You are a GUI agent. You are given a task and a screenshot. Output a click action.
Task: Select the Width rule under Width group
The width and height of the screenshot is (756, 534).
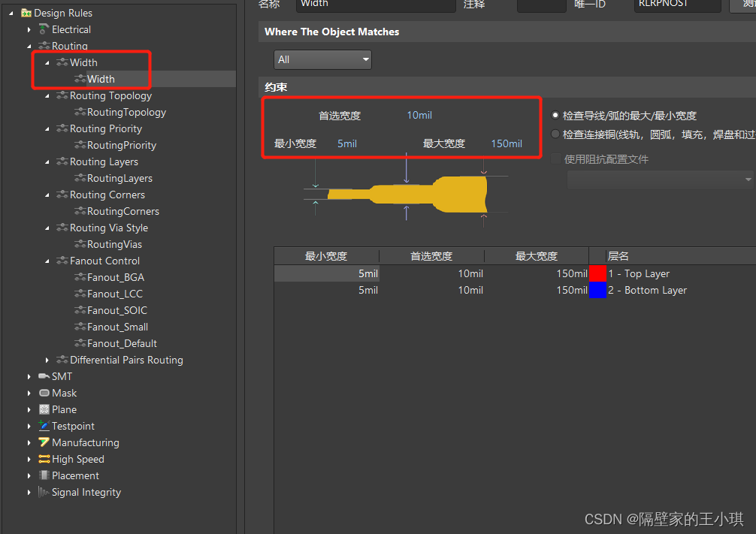(101, 79)
